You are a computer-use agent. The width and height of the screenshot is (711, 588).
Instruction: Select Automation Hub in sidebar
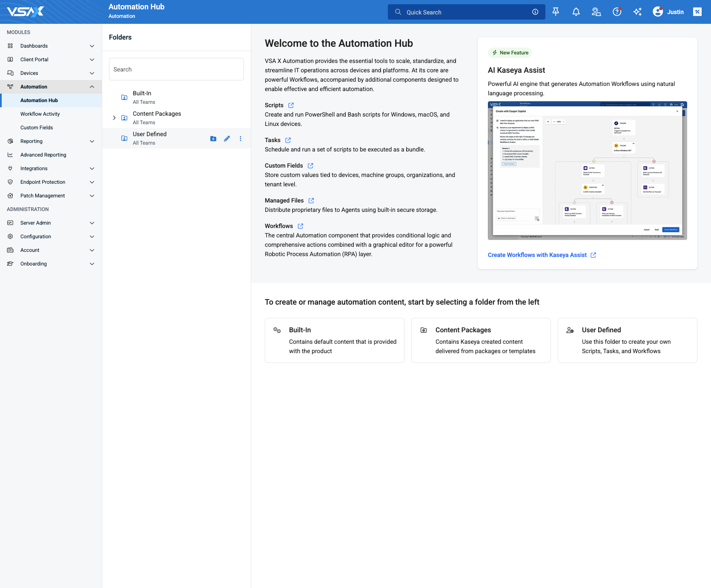coord(51,100)
